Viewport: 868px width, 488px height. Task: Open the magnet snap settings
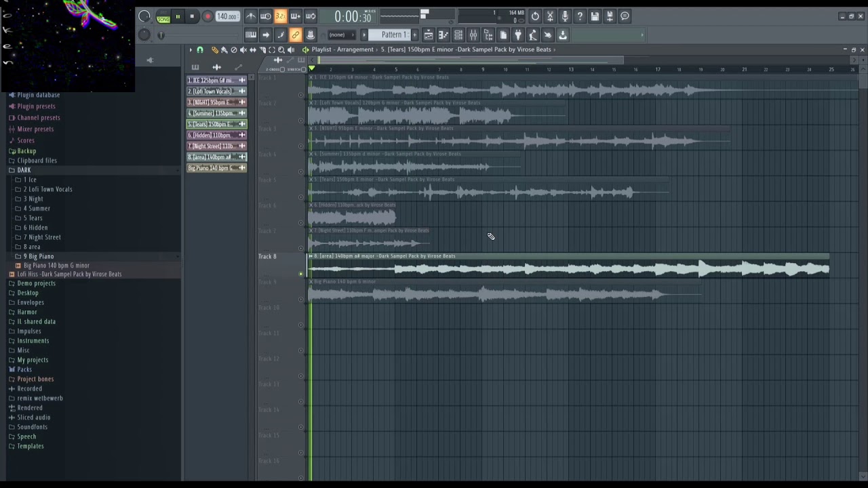[x=199, y=50]
